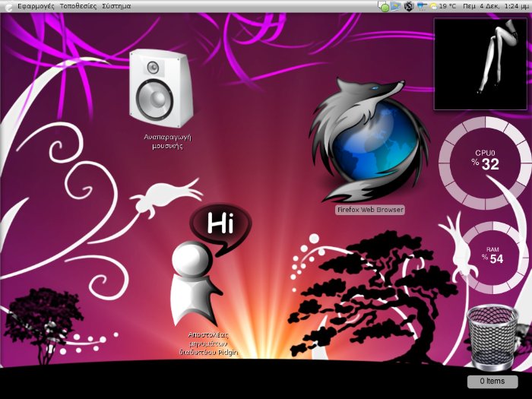Open the Εφαρμογές menu
Viewport: 532px width, 399px height.
click(36, 6)
